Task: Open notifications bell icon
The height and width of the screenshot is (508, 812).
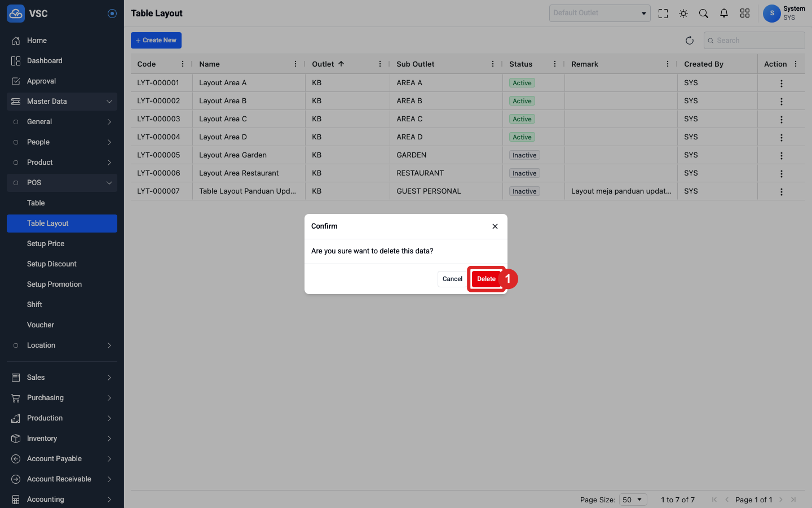Action: [x=724, y=14]
